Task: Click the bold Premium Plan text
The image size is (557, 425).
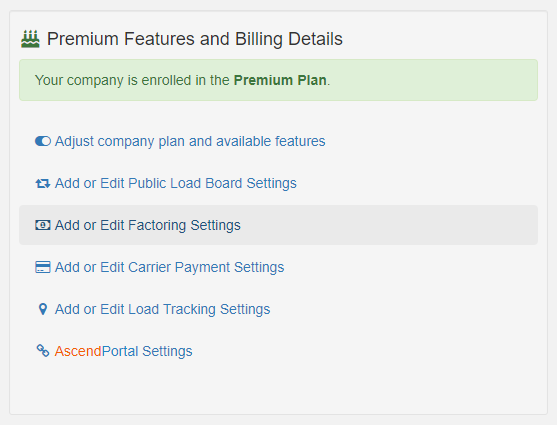Action: (x=280, y=80)
